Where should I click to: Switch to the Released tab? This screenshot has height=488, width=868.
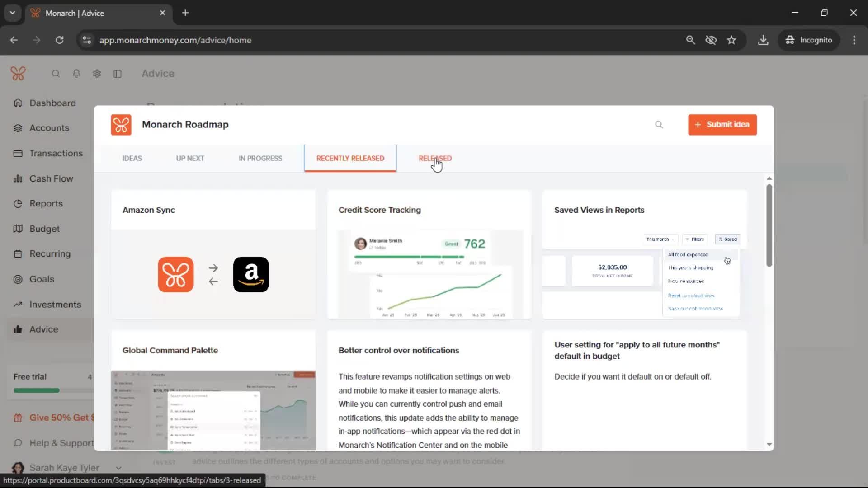[x=435, y=158]
